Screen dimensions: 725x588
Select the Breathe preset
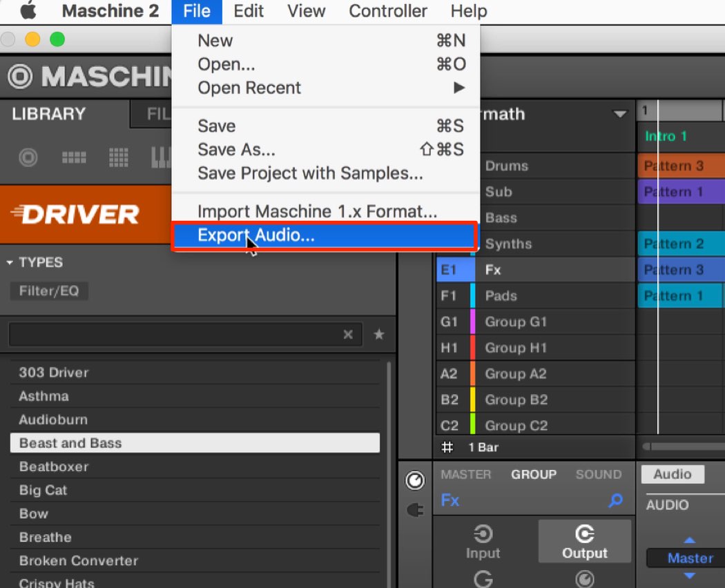coord(195,537)
